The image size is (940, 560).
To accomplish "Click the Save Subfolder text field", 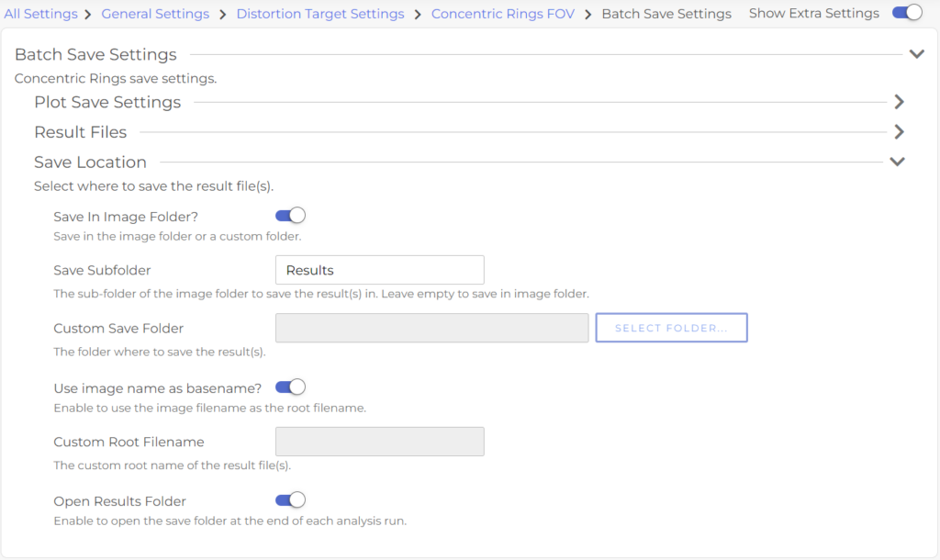I will [x=379, y=271].
